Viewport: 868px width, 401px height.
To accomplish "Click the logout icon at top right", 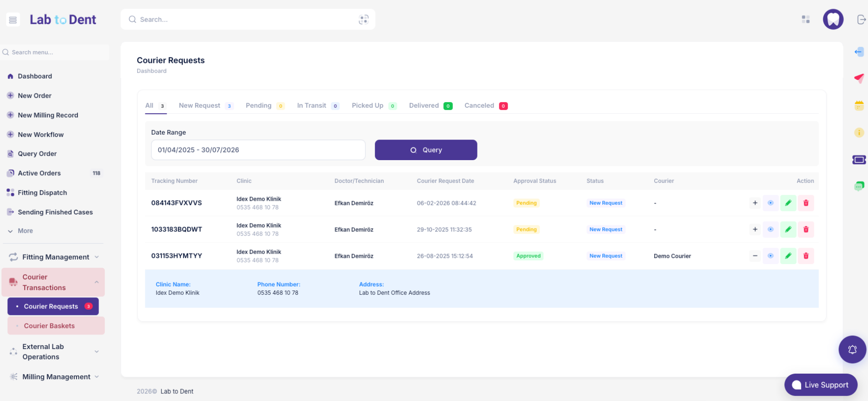I will click(x=861, y=20).
